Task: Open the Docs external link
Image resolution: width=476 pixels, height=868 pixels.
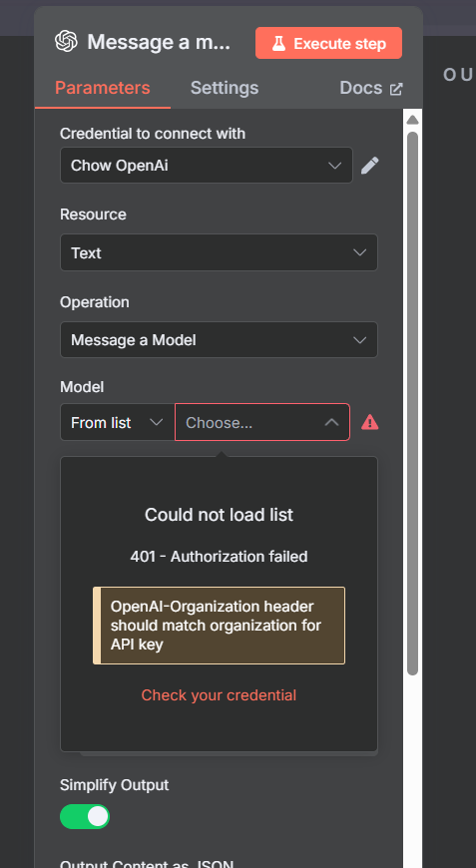Action: click(371, 88)
